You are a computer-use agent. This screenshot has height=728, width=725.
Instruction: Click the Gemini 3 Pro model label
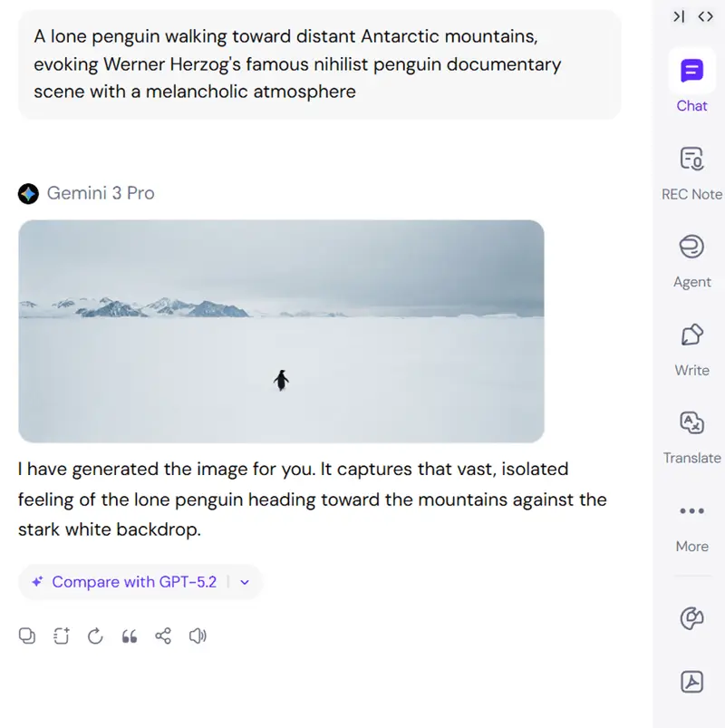(101, 193)
